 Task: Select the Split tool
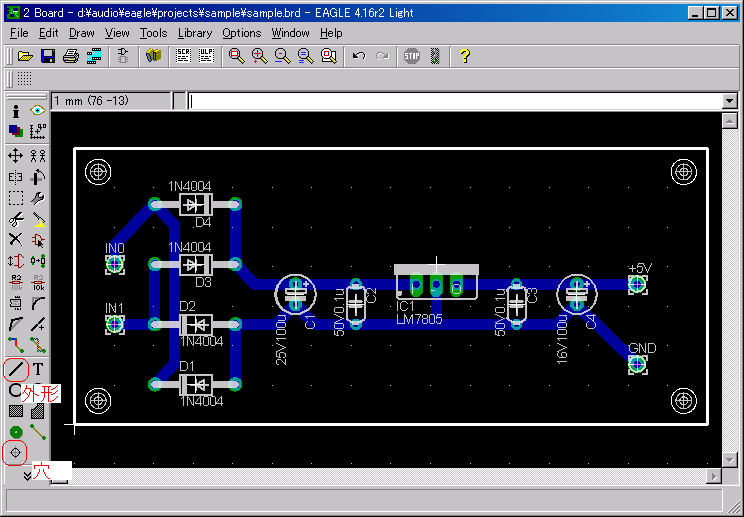16,324
